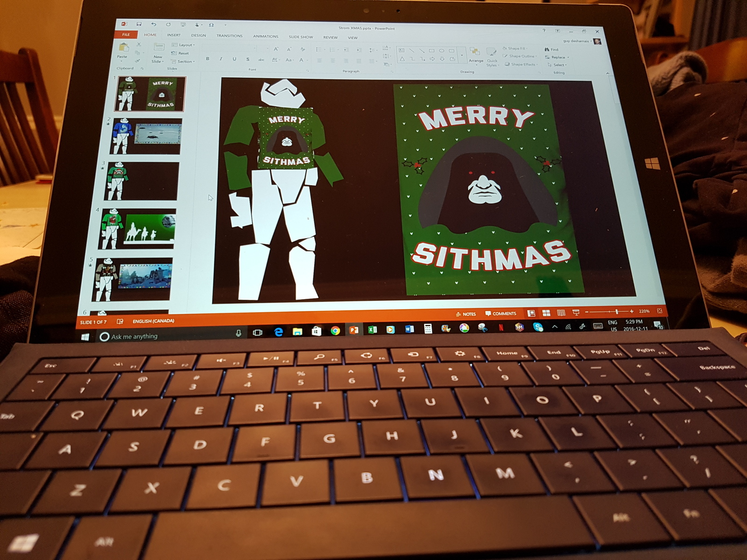Insert a text box shape from gallery

402,50
